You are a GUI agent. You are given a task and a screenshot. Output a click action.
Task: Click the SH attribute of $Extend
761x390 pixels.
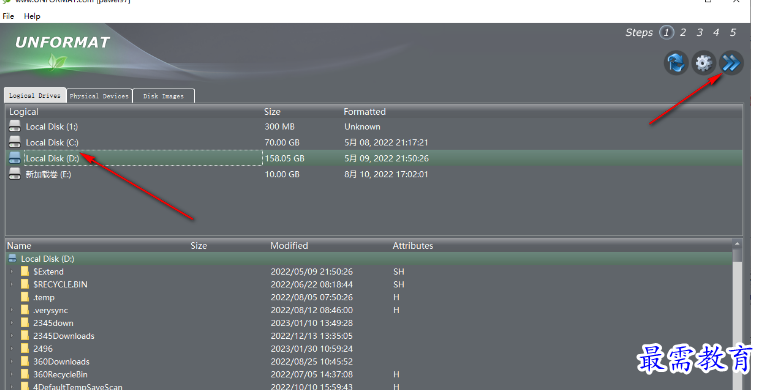click(x=399, y=272)
